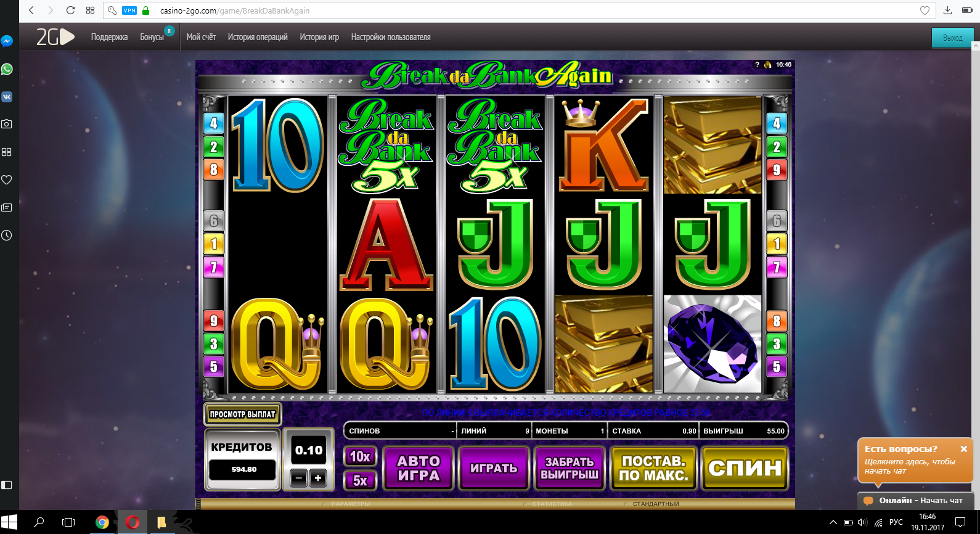
Task: Increase coin value with plus button
Action: coord(318,478)
